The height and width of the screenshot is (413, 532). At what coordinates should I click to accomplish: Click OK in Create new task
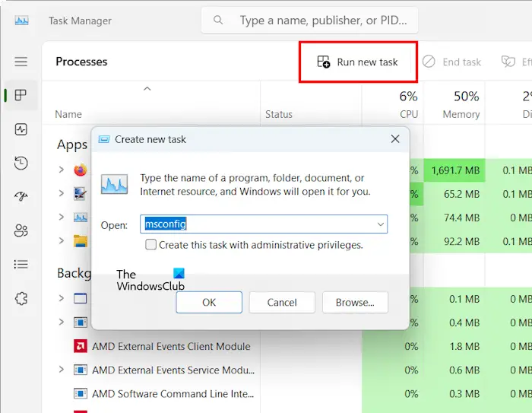coord(209,302)
